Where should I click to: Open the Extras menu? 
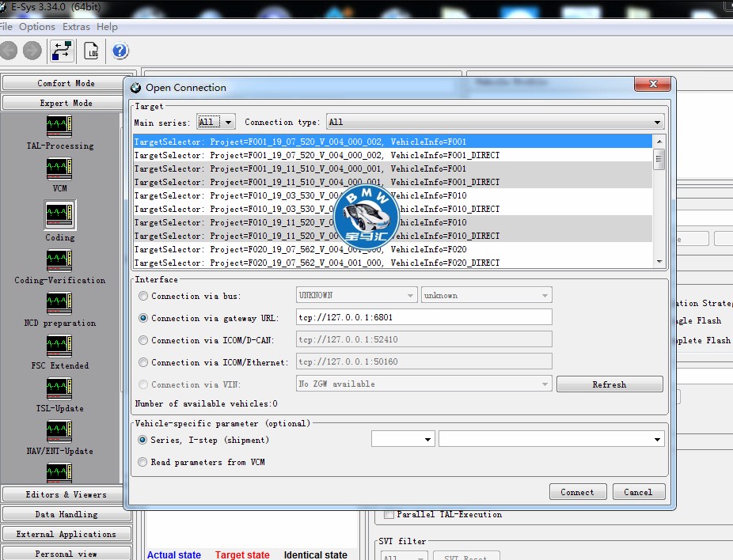76,27
